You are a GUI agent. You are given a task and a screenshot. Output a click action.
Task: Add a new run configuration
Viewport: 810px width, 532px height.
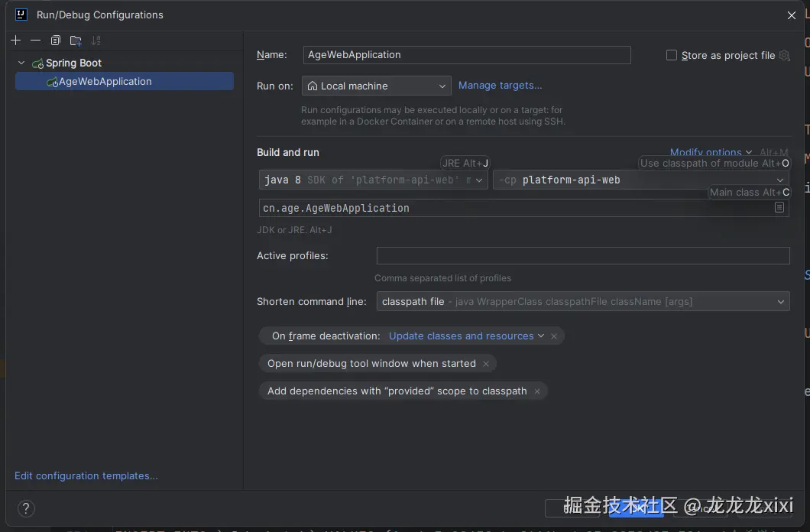16,41
